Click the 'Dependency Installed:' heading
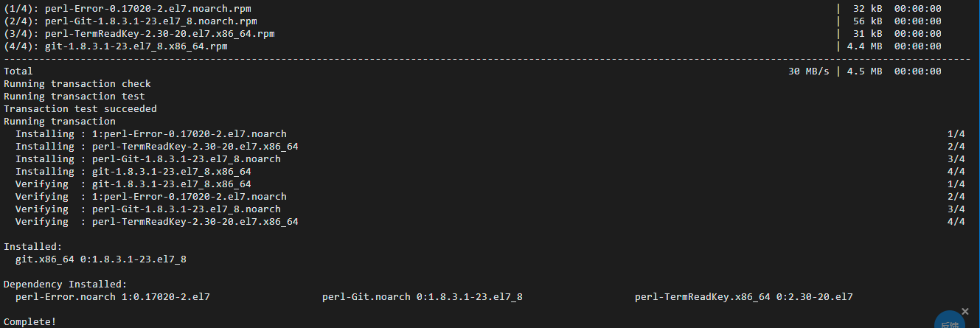This screenshot has width=980, height=328. [66, 284]
